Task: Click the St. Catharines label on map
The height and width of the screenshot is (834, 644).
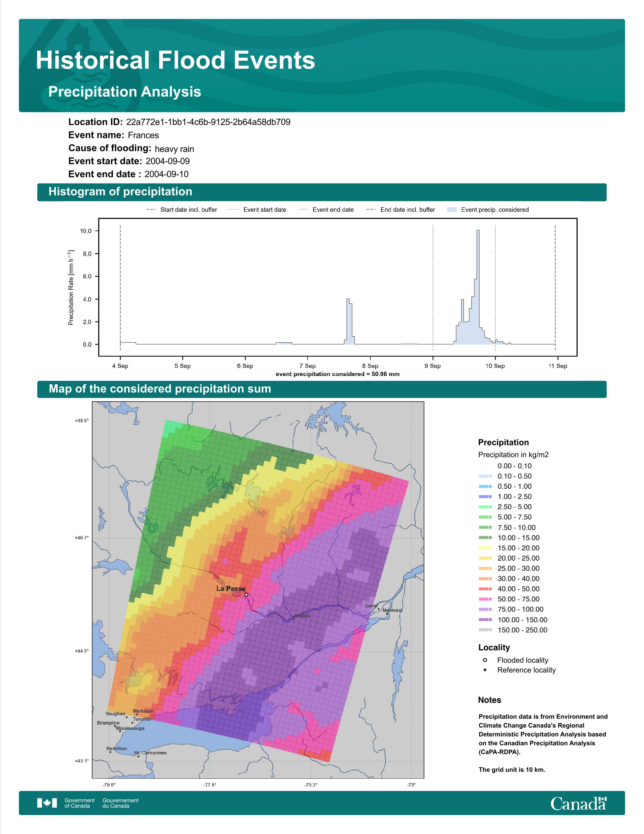Action: coord(150,753)
